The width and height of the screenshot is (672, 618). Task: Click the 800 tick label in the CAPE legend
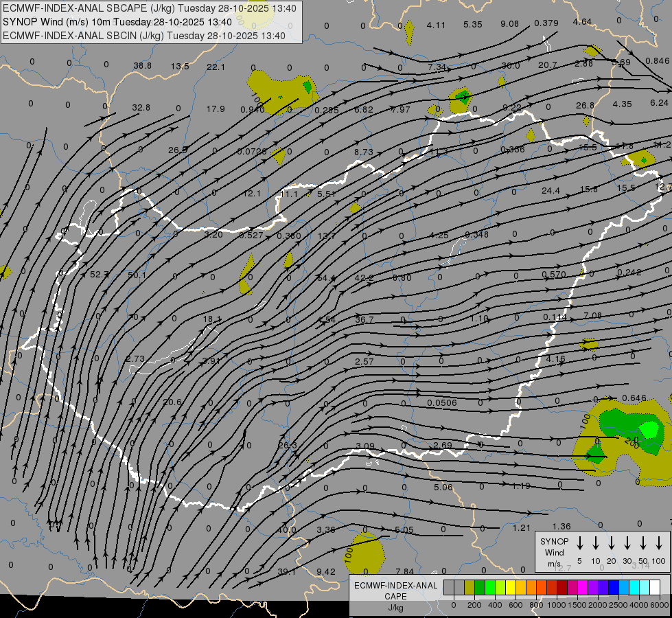click(536, 605)
